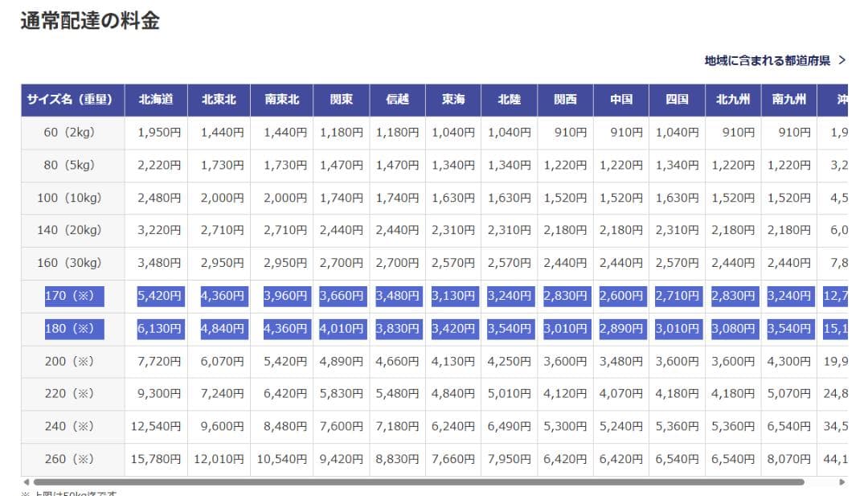Click the chevron arrow beside 地域に含まれる都道府県
868x496 pixels.
coord(841,60)
